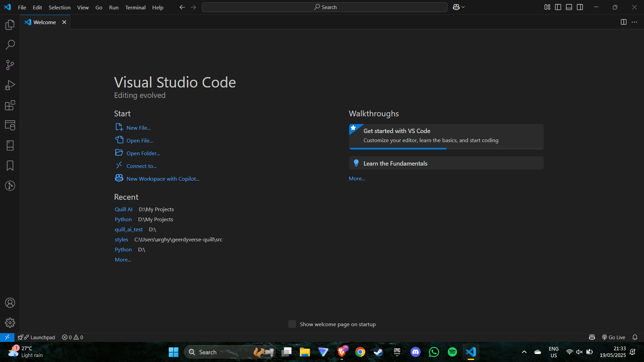Show errors and warnings count in status bar
Viewport: 644px width, 362px height.
[x=72, y=337]
